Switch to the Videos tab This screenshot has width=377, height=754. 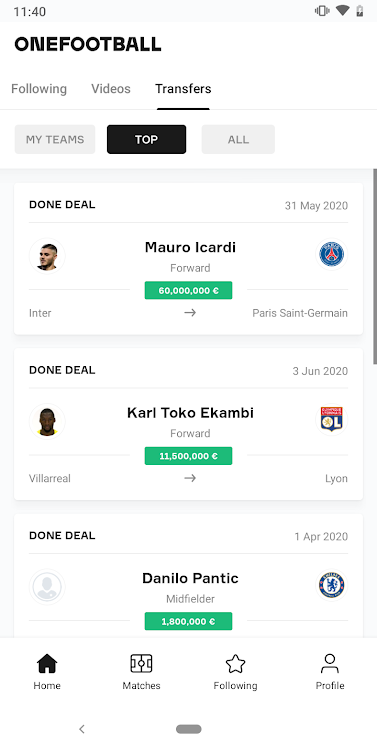coord(111,89)
